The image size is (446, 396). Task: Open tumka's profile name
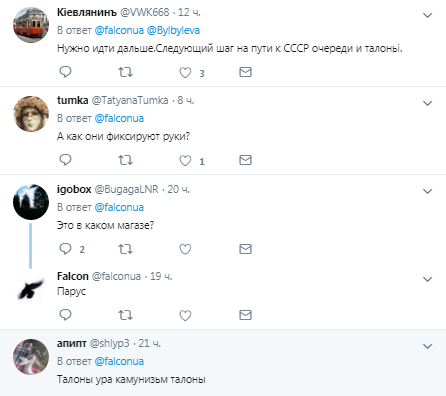[72, 100]
